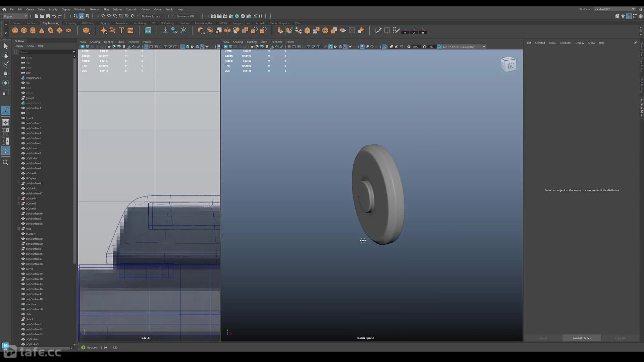Toggle textured display in persp viewport
Image resolution: width=644 pixels, height=362 pixels.
(x=345, y=47)
